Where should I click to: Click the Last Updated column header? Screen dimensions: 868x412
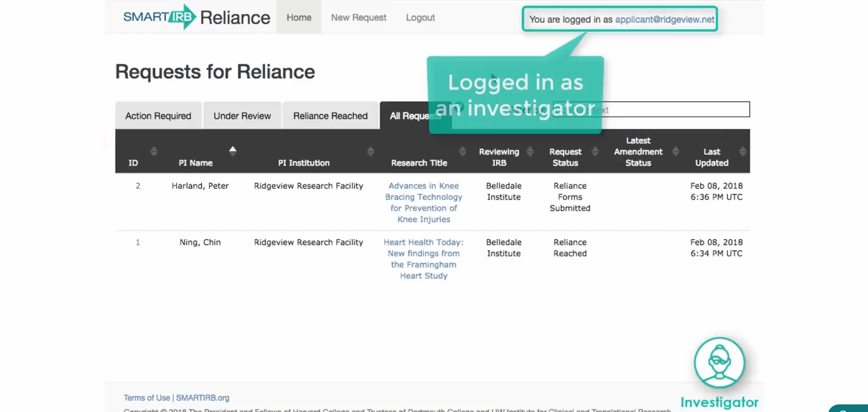[x=712, y=157]
